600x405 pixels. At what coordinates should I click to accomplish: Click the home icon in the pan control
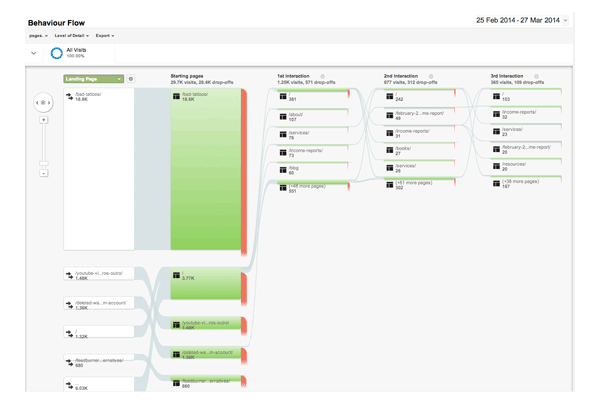43,103
